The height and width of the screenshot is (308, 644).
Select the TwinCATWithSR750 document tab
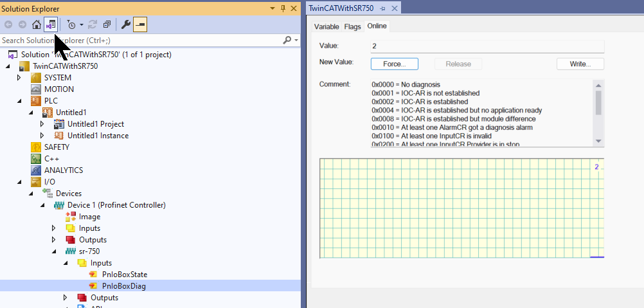pos(341,8)
